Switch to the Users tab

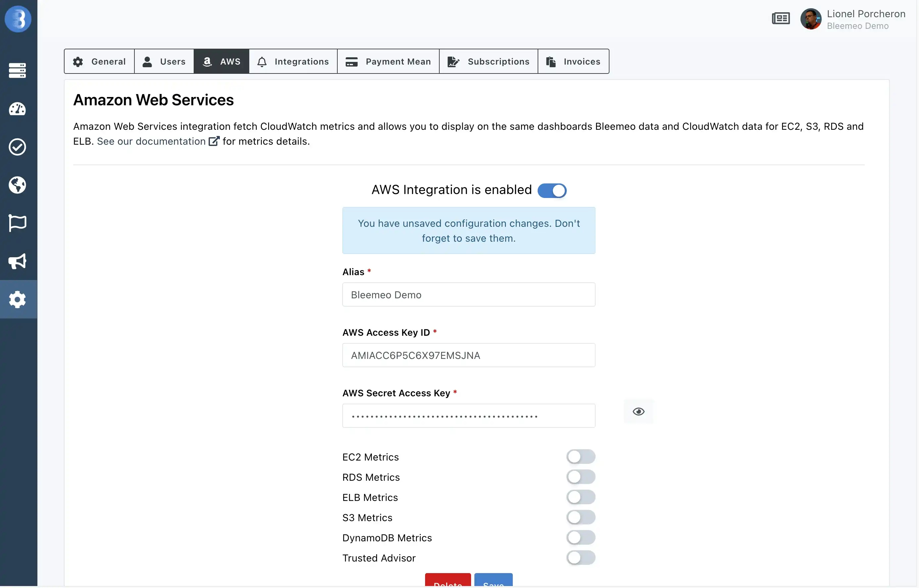pos(164,62)
